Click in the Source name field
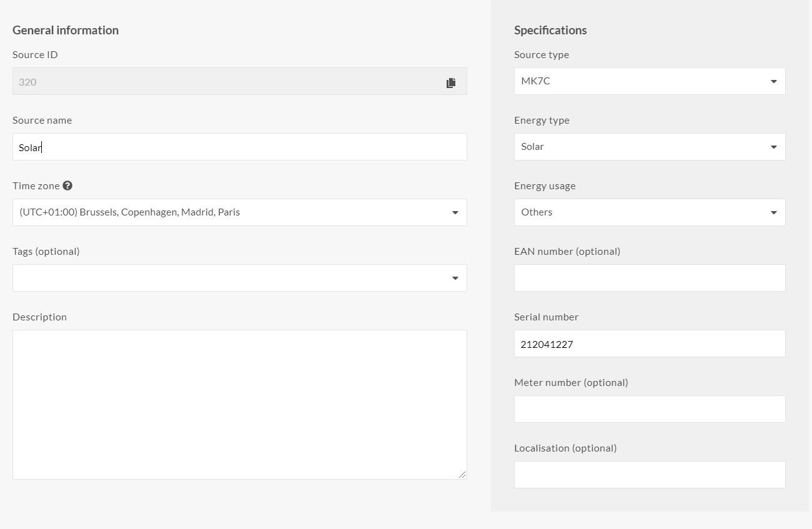812x529 pixels. pos(239,147)
